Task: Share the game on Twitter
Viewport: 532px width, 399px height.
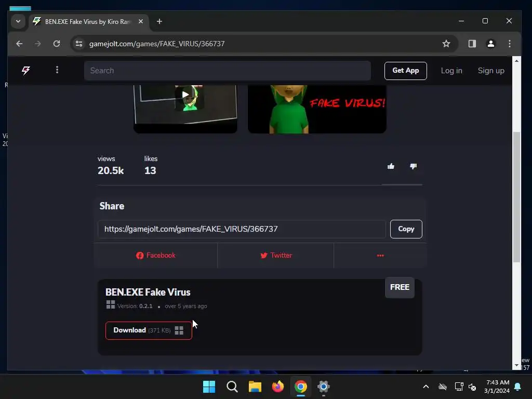Action: (x=276, y=256)
